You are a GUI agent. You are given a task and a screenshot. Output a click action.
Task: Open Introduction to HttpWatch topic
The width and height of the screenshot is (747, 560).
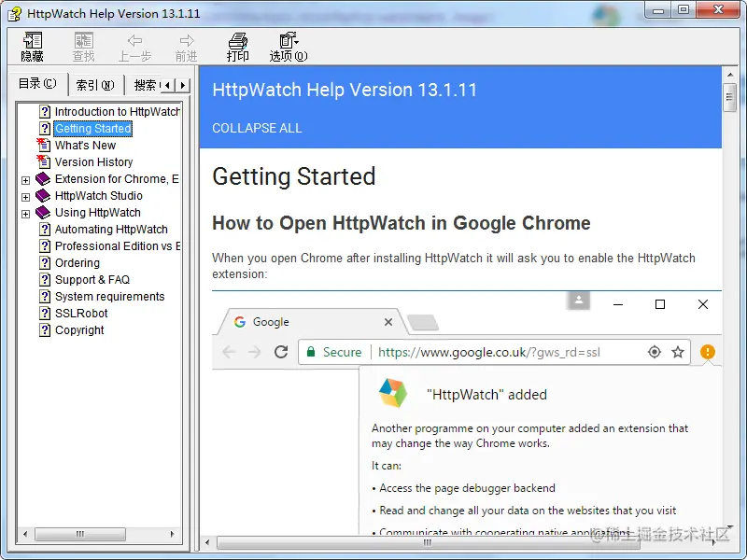pos(118,111)
